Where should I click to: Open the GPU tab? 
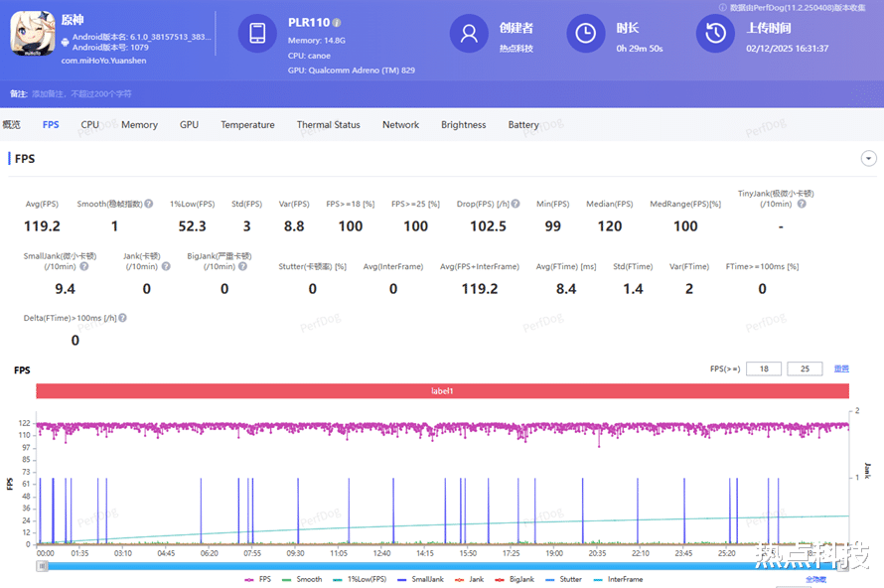click(189, 125)
